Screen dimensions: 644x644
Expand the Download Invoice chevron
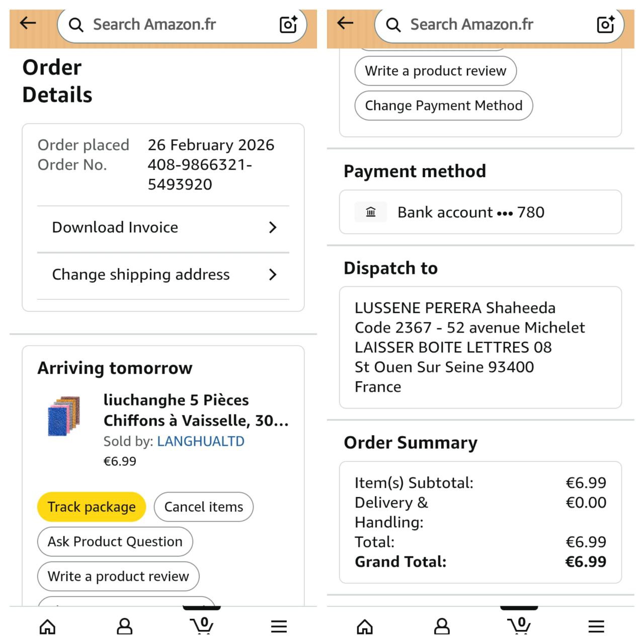coord(273,227)
